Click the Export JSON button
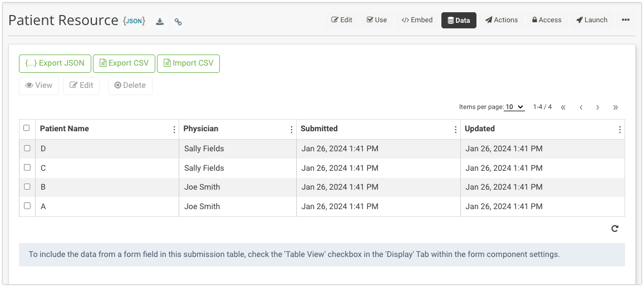This screenshot has height=287, width=644. (55, 63)
